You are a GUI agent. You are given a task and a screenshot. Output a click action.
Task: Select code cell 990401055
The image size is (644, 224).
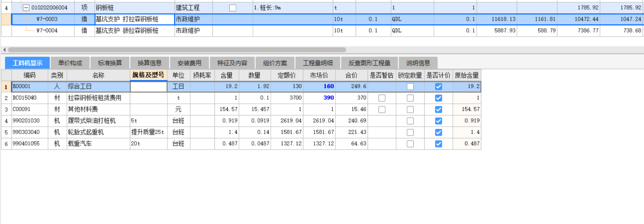coord(30,144)
